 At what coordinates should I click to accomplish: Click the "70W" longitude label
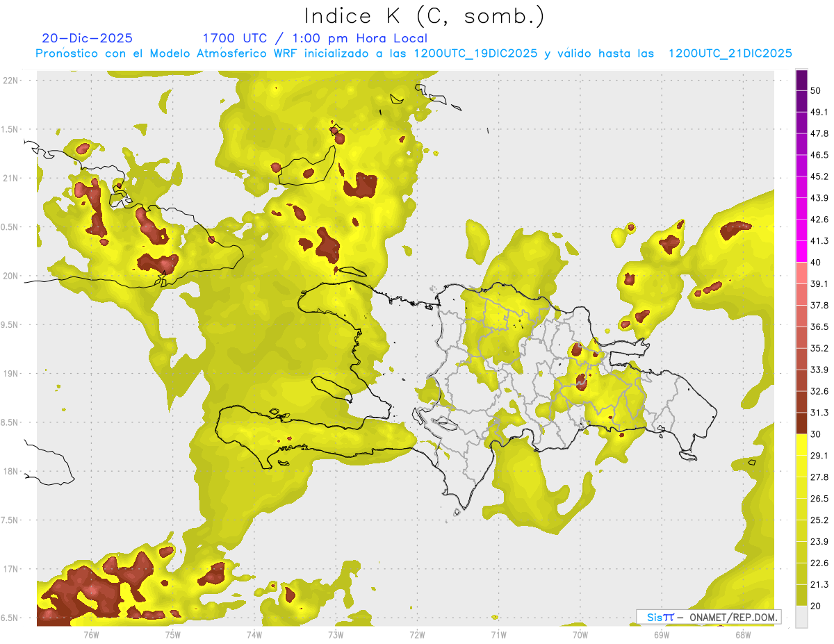click(x=580, y=634)
